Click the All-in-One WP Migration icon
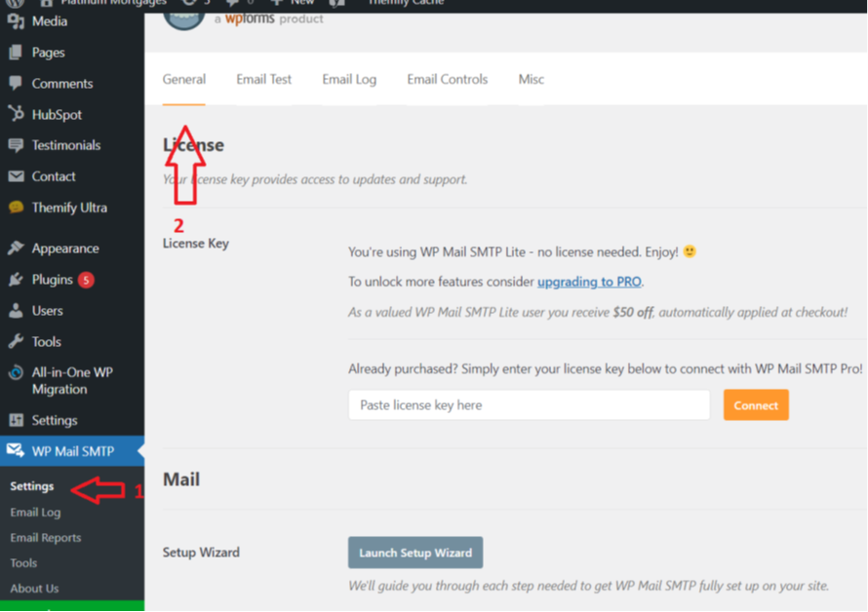This screenshot has width=868, height=612. point(16,373)
